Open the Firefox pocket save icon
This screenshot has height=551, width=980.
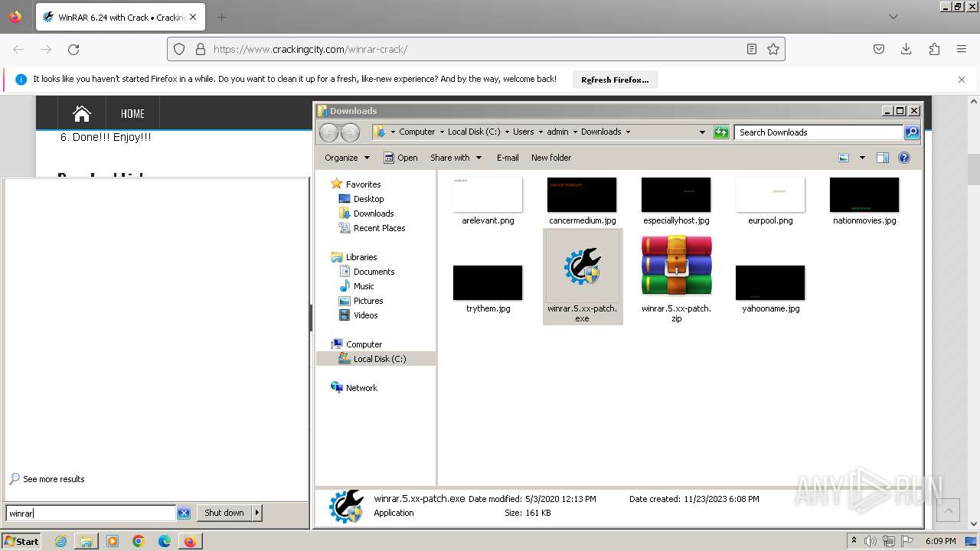pos(879,49)
